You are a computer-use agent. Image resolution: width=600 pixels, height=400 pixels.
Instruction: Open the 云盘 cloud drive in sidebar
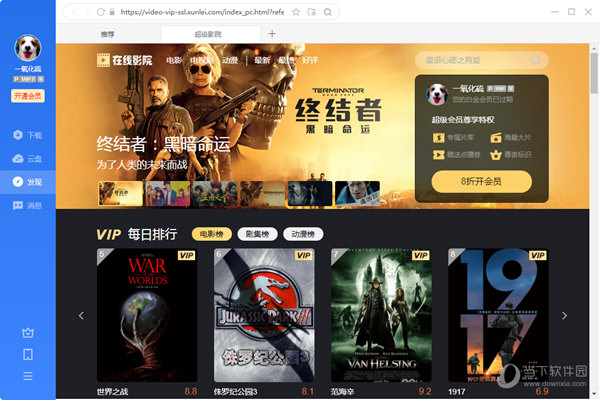pos(28,158)
